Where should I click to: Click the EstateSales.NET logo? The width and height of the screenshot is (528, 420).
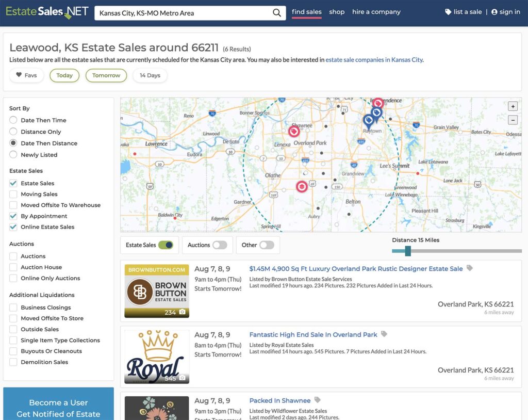pos(45,11)
